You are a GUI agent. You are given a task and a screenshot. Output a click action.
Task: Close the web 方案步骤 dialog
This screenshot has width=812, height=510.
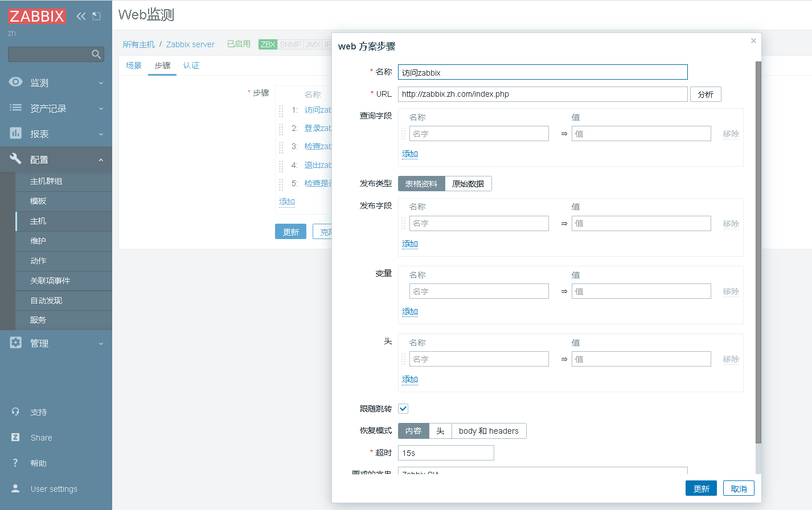click(x=753, y=40)
